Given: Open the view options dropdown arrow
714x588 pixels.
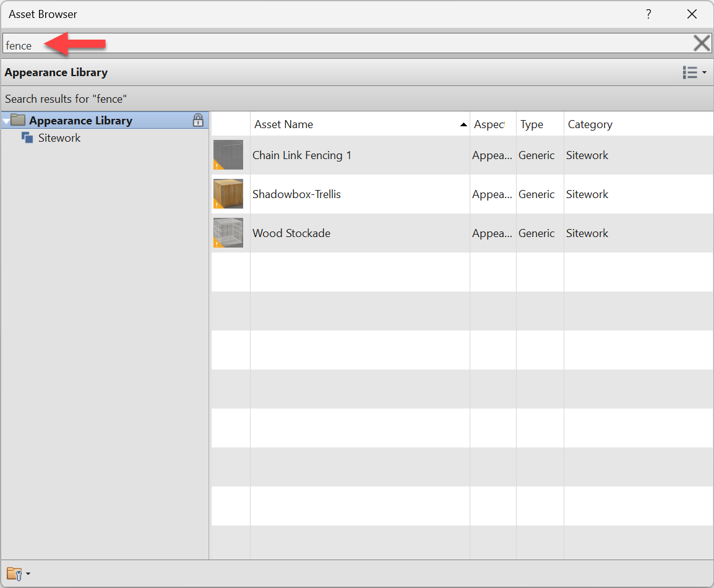Looking at the screenshot, I should (x=703, y=72).
